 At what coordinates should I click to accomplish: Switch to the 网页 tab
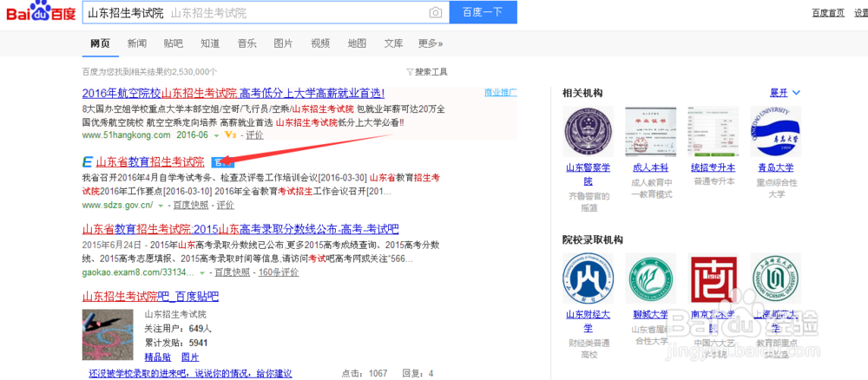point(100,43)
